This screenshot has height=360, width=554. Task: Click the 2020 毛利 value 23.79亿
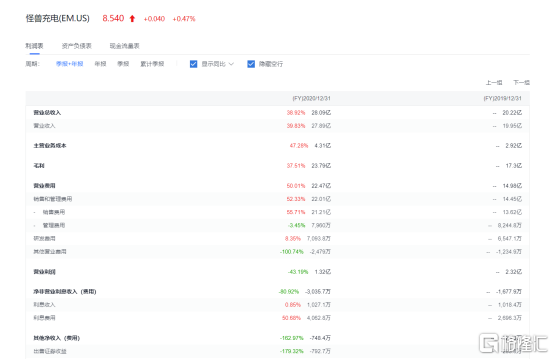pyautogui.click(x=321, y=166)
